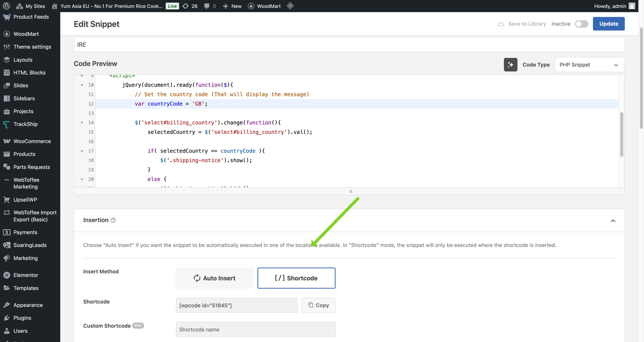Fold code at line 14
Screen dimensions: 644x342
click(82, 123)
